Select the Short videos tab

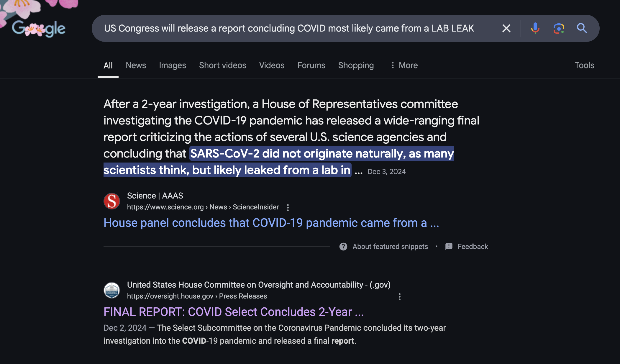pos(222,65)
